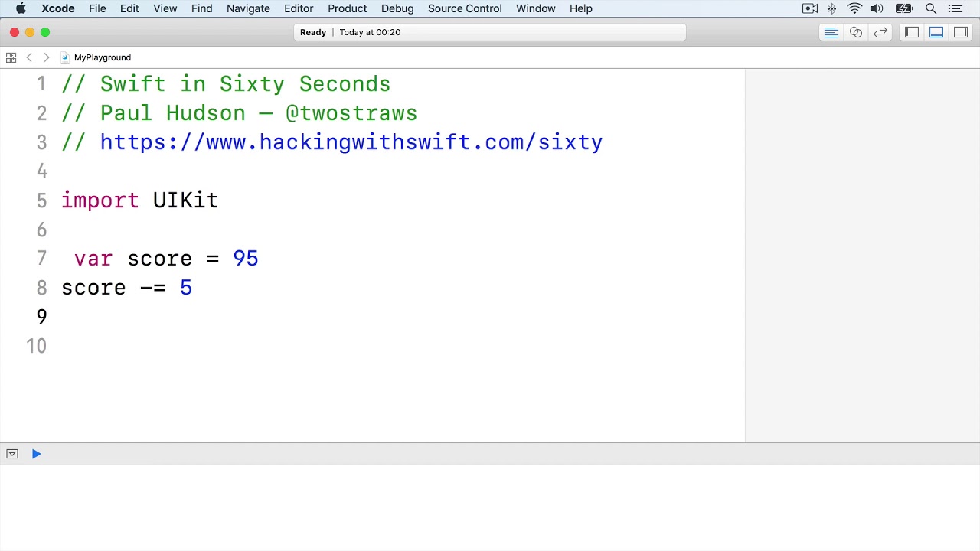Open the Wi-Fi status menu
980x551 pixels.
(854, 8)
